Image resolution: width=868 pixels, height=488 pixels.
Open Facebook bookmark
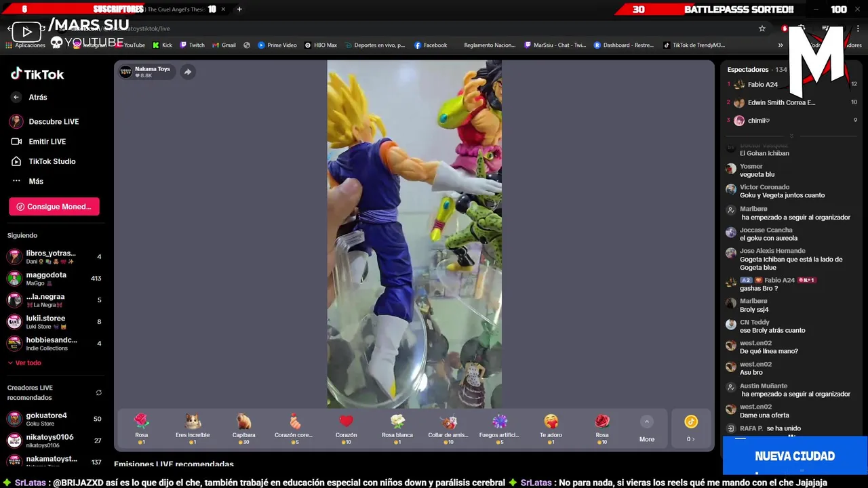click(431, 45)
